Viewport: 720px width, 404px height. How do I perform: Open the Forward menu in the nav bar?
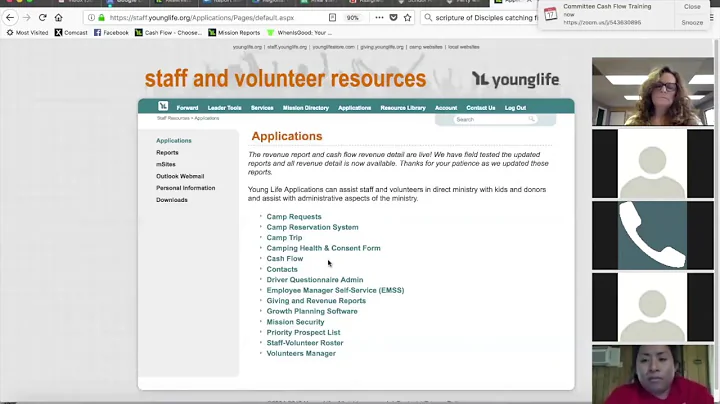187,108
